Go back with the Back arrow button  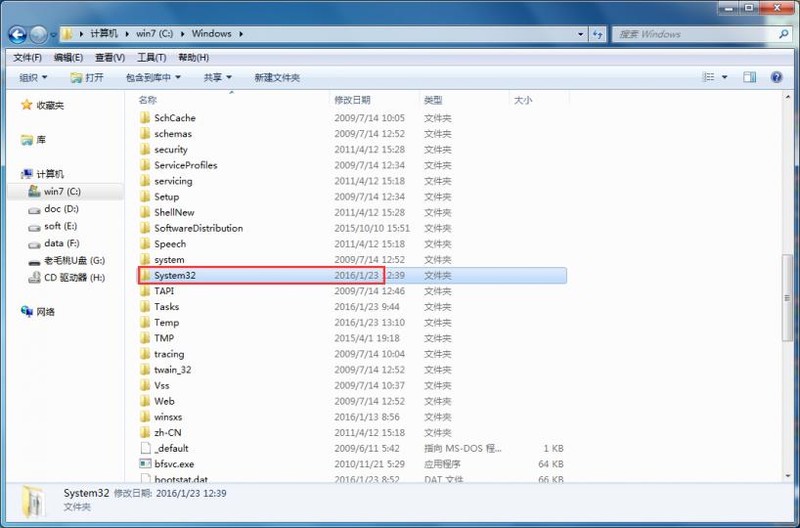point(17,35)
